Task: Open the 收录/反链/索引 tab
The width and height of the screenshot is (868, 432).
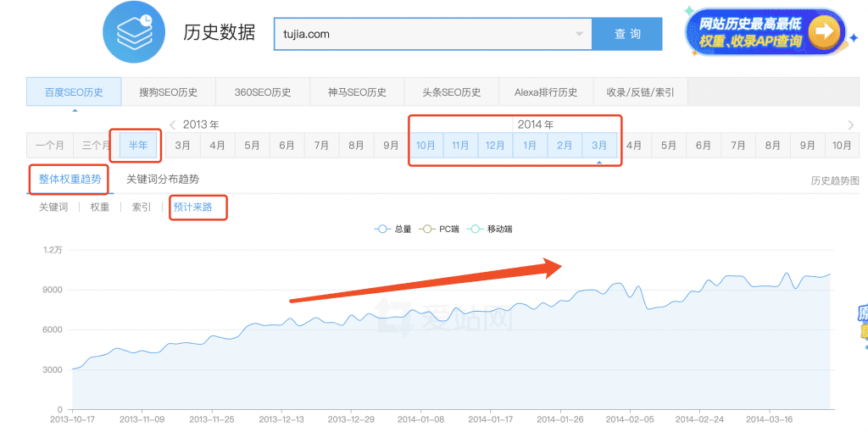Action: pyautogui.click(x=641, y=92)
